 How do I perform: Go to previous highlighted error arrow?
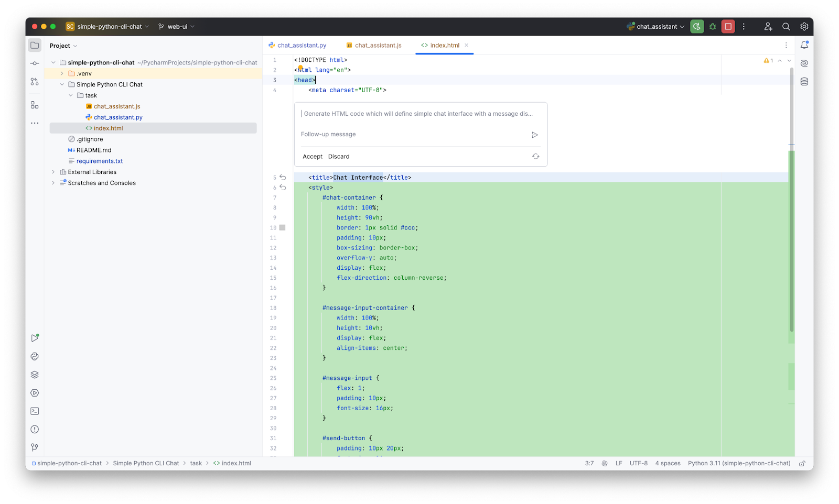[780, 61]
